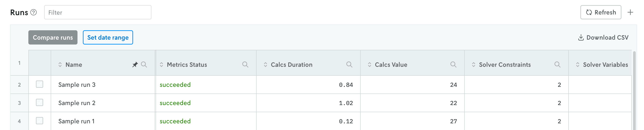
Task: Select the succeeded status of Sample run 3
Action: (175, 85)
